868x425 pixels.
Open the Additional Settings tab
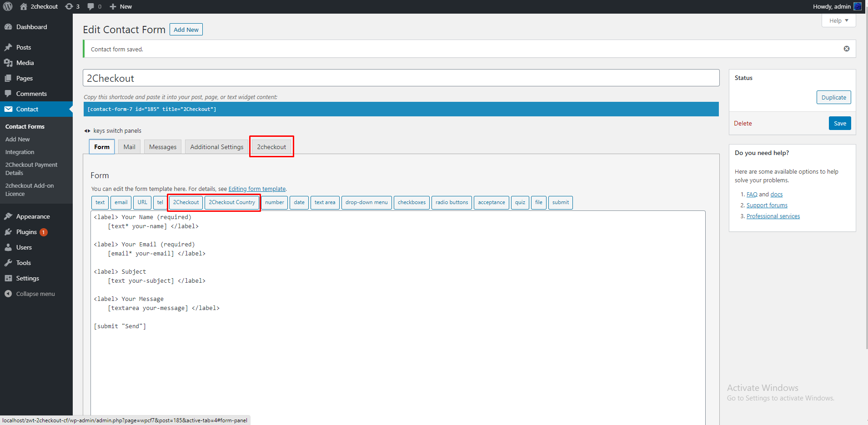click(x=216, y=147)
